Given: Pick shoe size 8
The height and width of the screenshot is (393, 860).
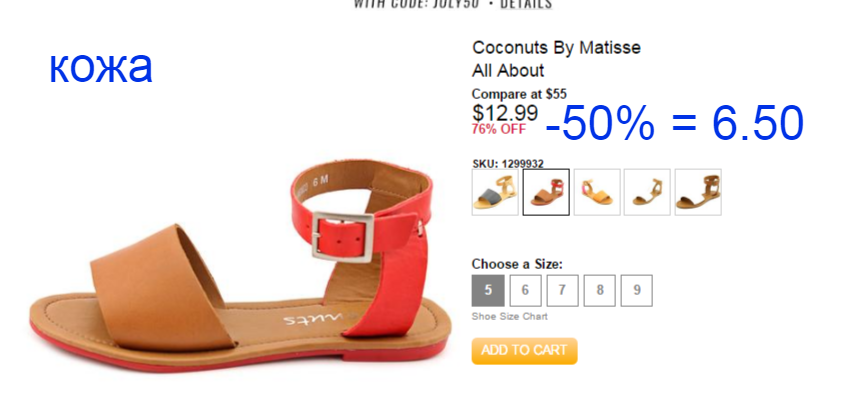Looking at the screenshot, I should (599, 291).
